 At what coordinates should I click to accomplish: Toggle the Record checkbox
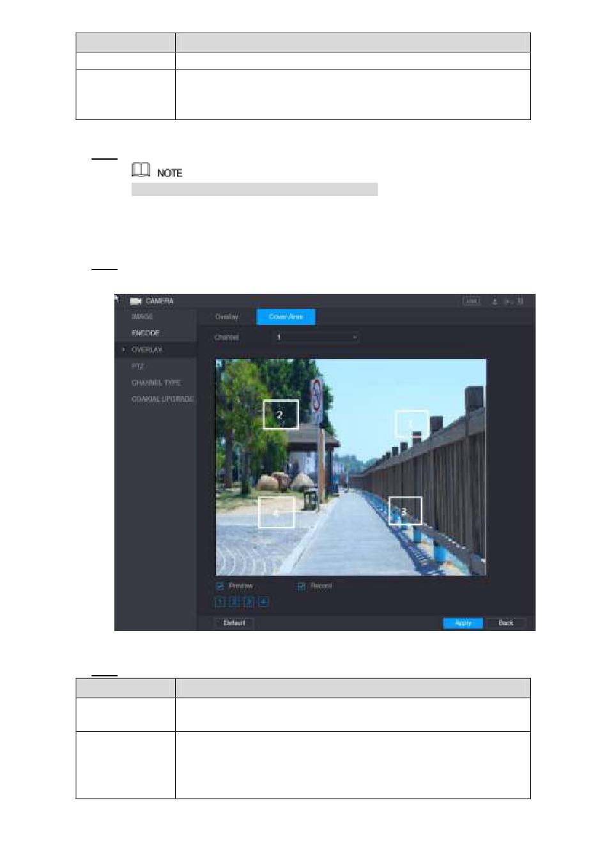coord(302,586)
